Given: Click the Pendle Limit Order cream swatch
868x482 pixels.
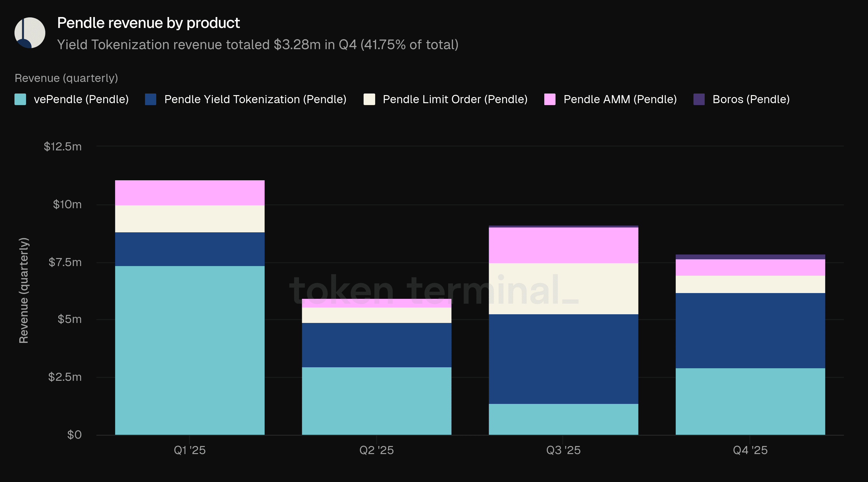Looking at the screenshot, I should (369, 99).
